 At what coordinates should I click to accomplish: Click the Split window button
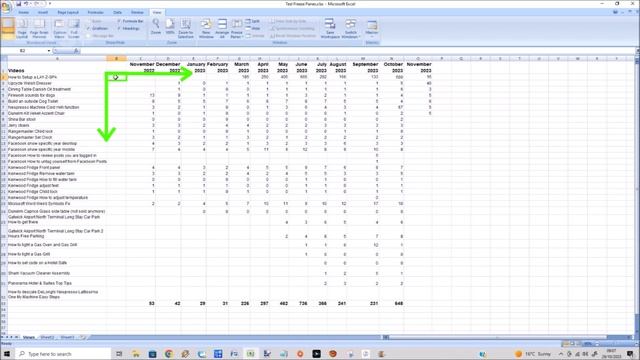[253, 21]
